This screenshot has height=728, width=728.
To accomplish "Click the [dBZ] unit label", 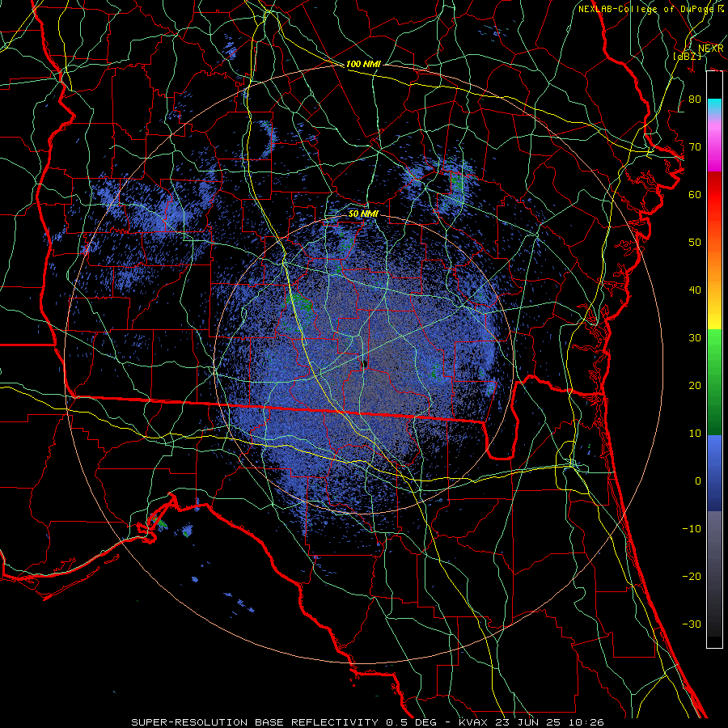I will [x=687, y=56].
